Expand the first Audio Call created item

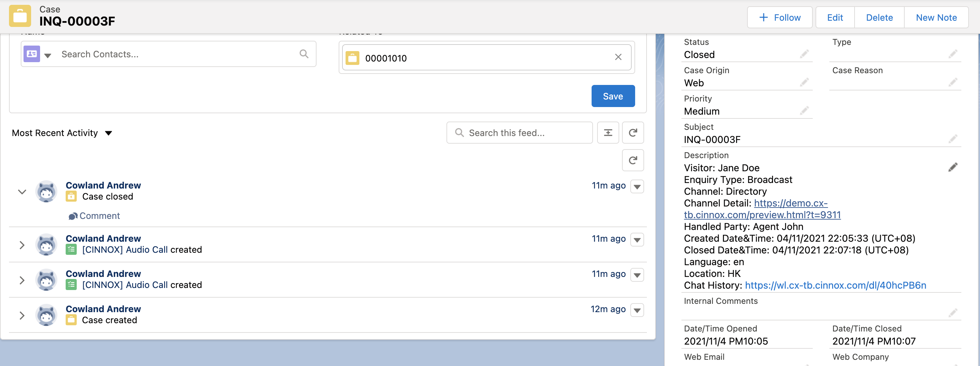[x=22, y=245]
